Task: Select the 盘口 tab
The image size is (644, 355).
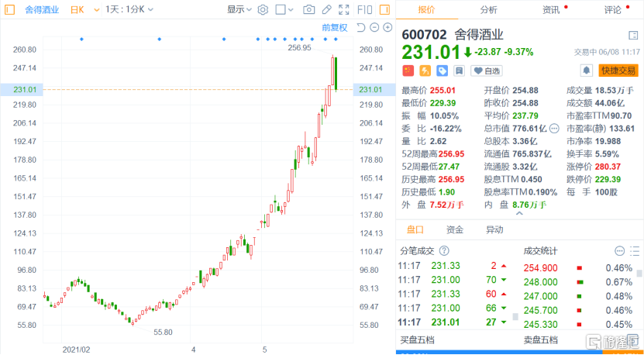Action: click(415, 229)
